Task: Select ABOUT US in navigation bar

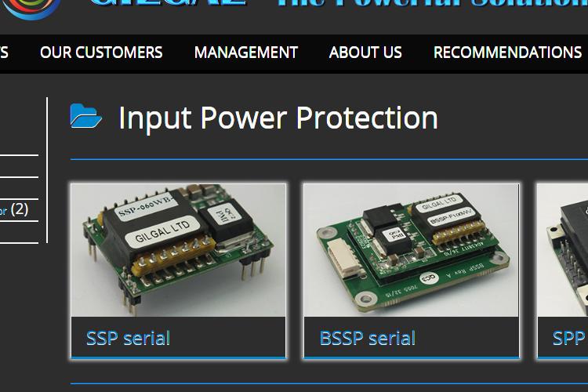Action: pyautogui.click(x=365, y=53)
